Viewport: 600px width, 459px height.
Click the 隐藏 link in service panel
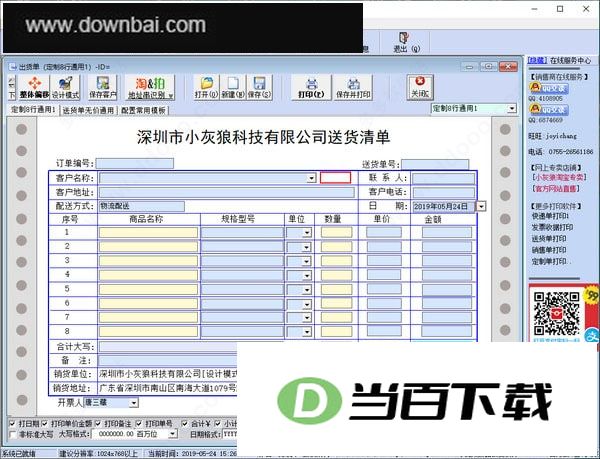point(537,60)
